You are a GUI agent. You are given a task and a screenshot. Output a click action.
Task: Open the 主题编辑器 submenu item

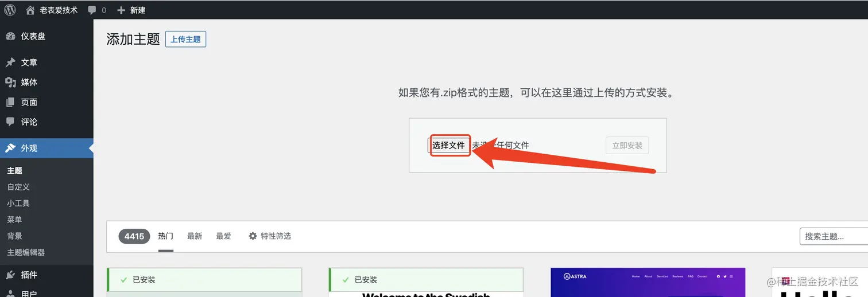26,252
